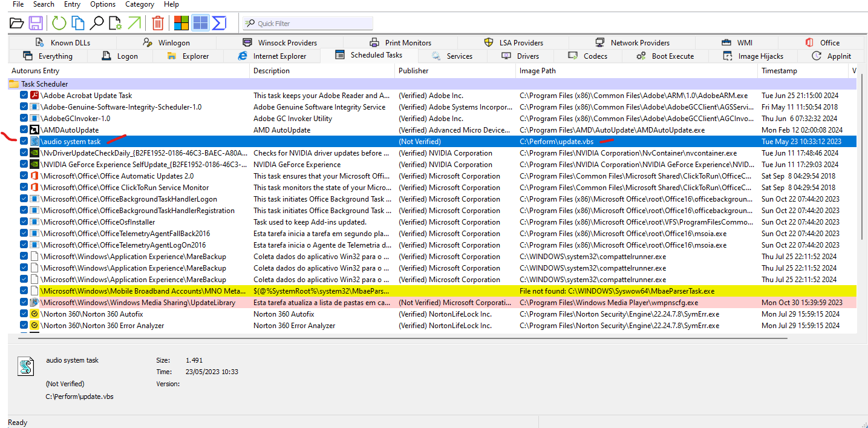Click the Task Scheduler folder icon
This screenshot has height=428, width=868.
coord(14,84)
